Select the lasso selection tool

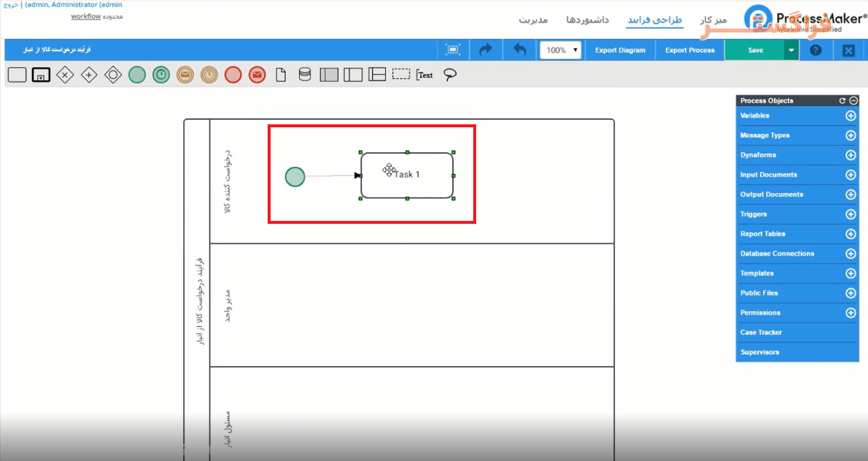(x=450, y=74)
